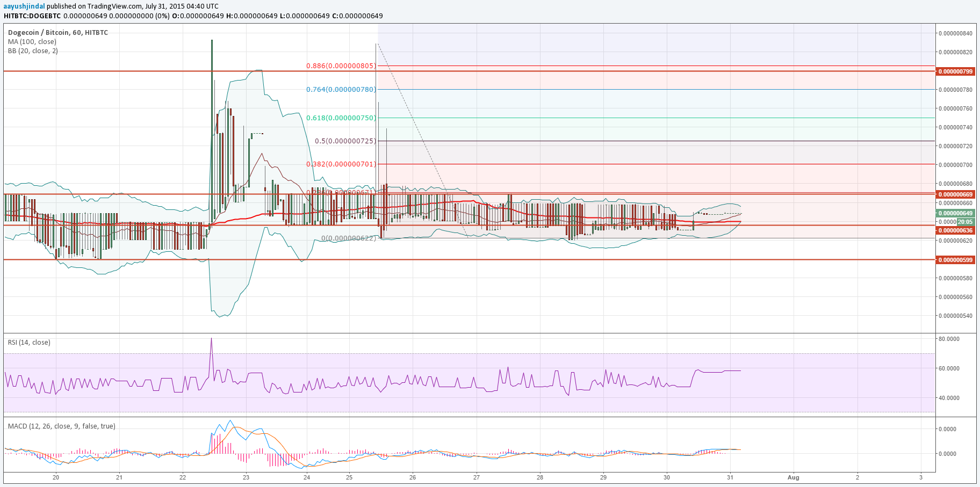Select the red 0.000000599 support price tag
Screen dimensions: 980x487
(x=955, y=260)
